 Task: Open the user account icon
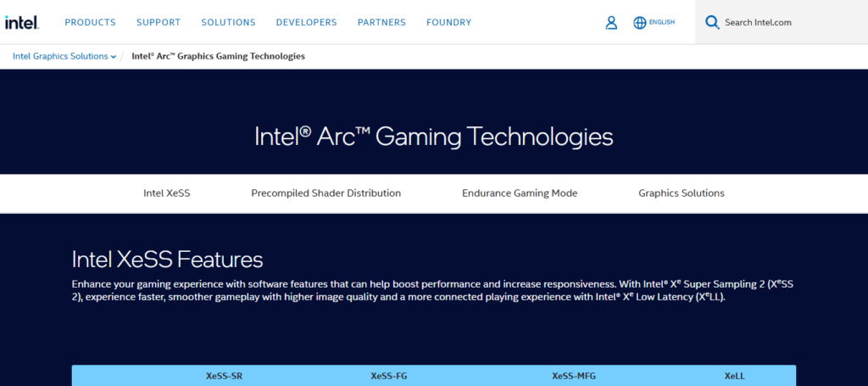click(611, 23)
